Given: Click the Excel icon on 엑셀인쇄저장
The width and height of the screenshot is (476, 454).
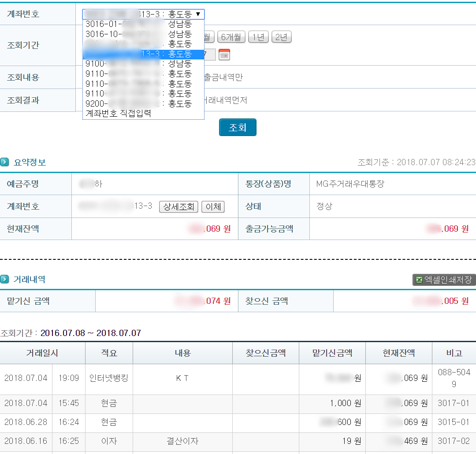Looking at the screenshot, I should pos(419,280).
